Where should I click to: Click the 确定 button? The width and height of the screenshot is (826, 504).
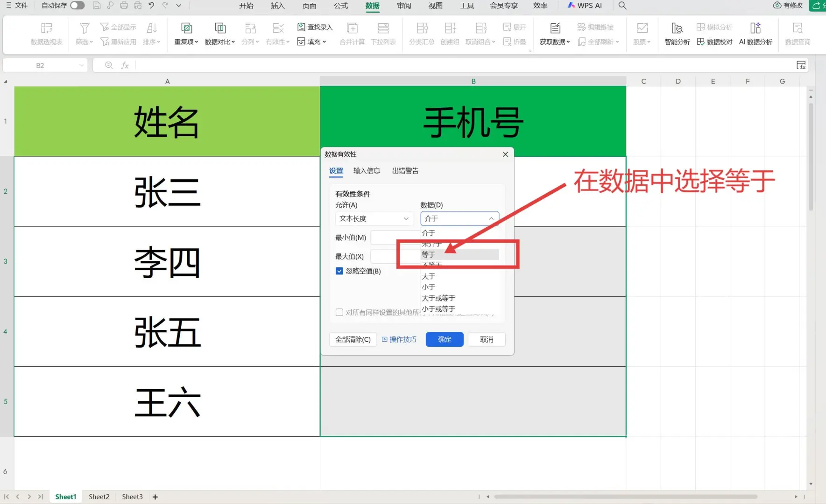(445, 339)
